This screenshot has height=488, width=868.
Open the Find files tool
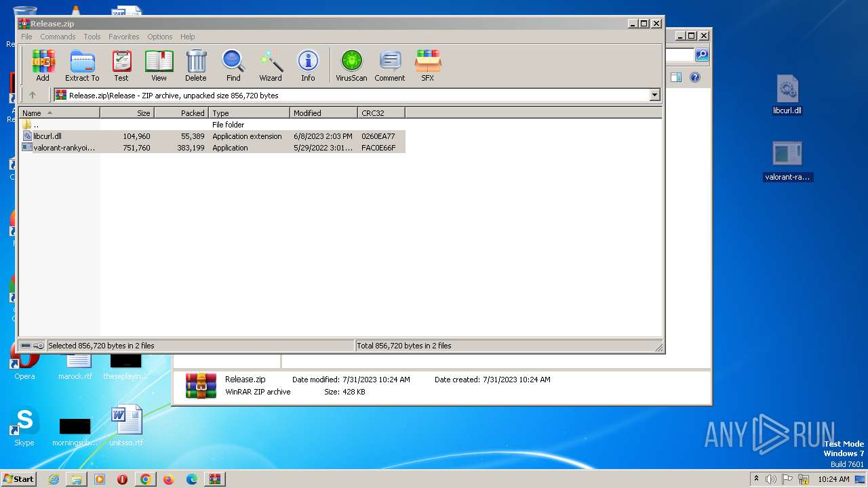coord(233,66)
